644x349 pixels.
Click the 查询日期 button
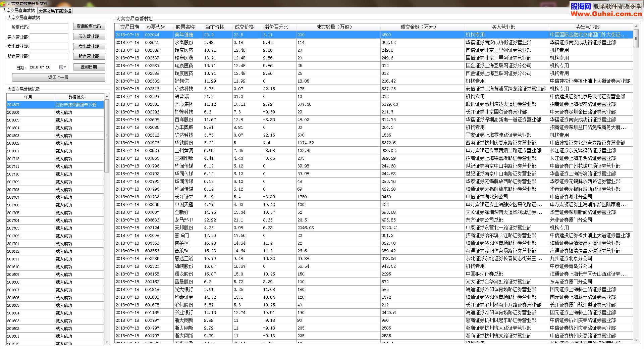89,67
